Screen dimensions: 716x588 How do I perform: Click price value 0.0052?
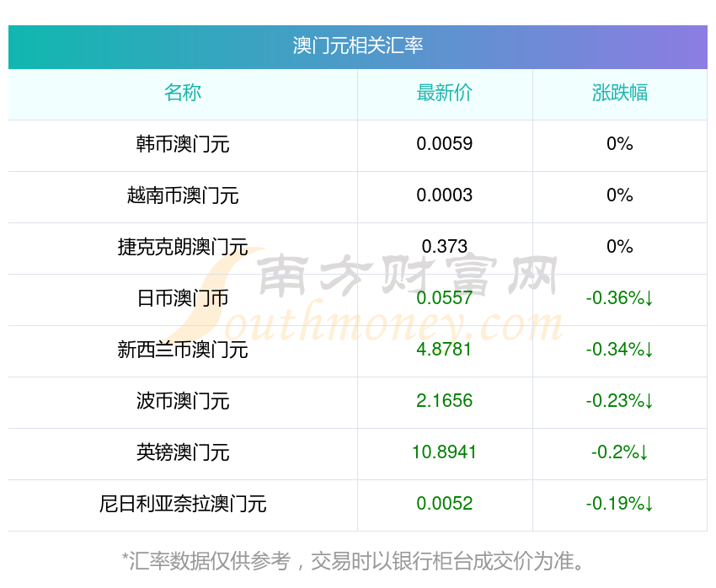pos(444,504)
